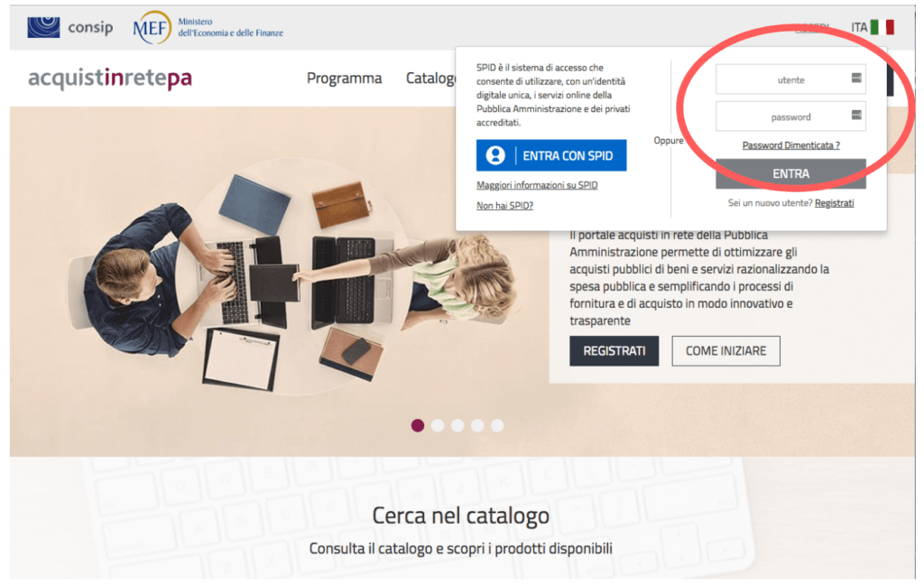Focus the utente input field
924x586 pixels.
[790, 79]
